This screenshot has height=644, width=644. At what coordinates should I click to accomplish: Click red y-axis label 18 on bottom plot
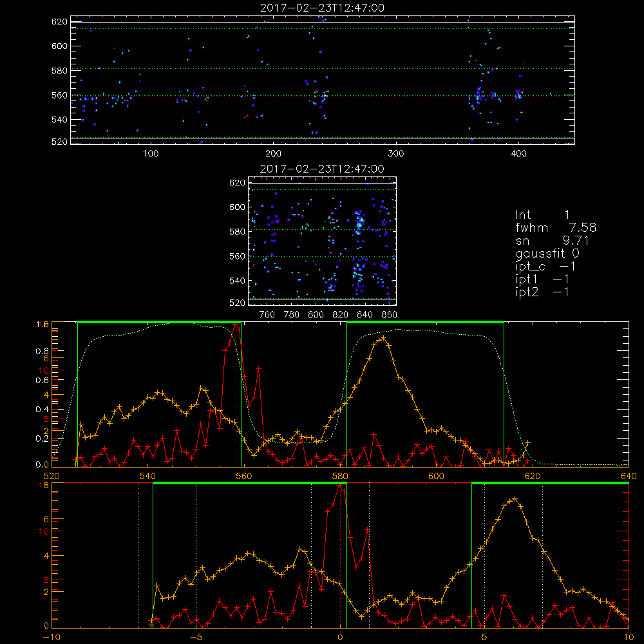point(44,486)
